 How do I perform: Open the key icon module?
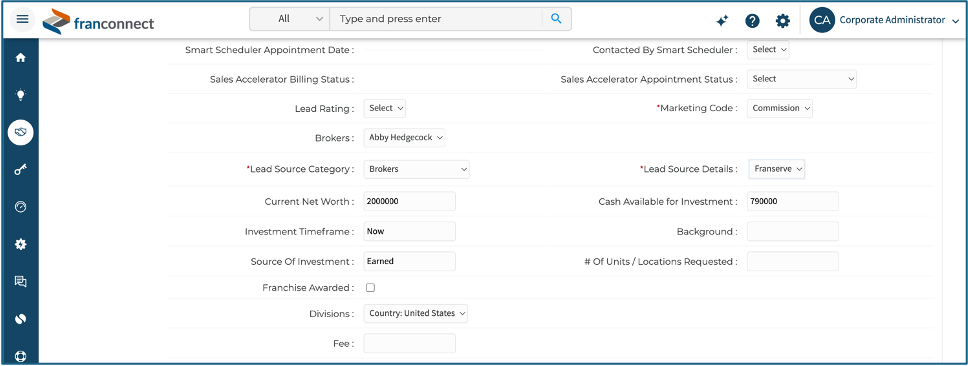(x=20, y=170)
